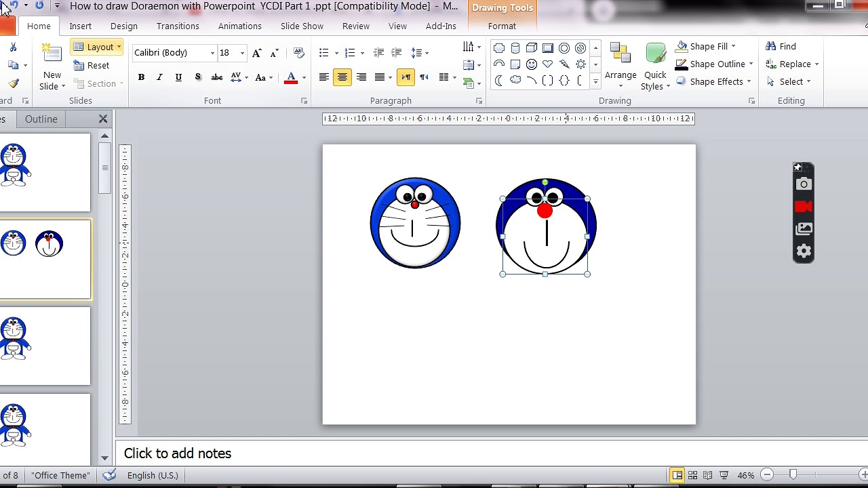
Task: Select the heart shape
Action: [548, 64]
